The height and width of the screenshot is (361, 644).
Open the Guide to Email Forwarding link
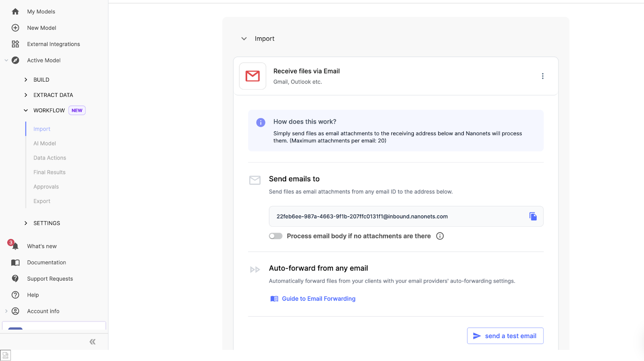point(318,299)
